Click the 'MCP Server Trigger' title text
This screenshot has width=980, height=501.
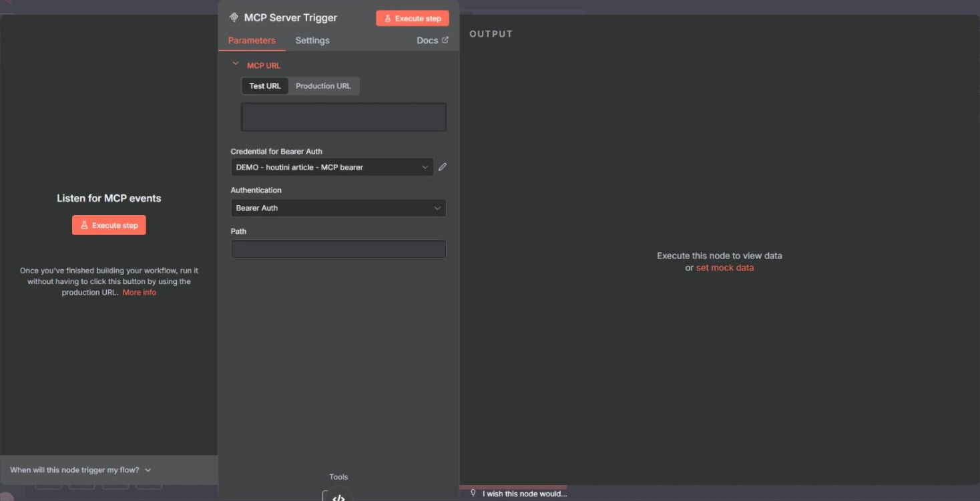(x=291, y=18)
